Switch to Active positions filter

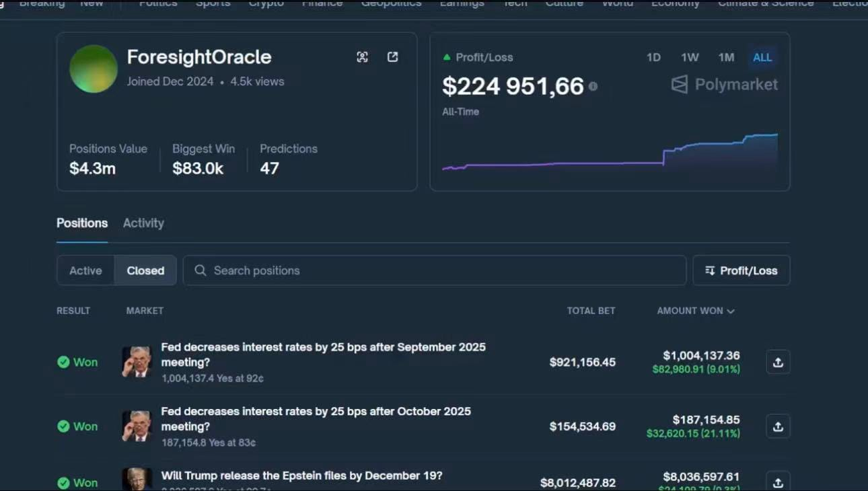pyautogui.click(x=85, y=270)
